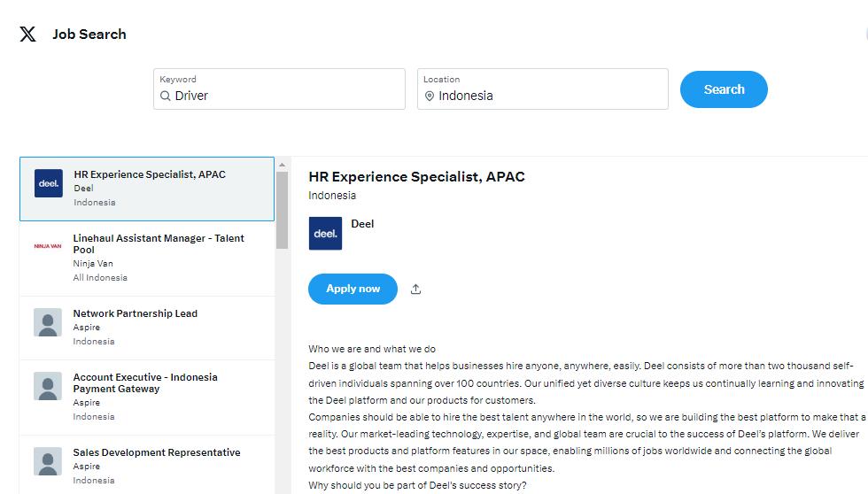The height and width of the screenshot is (494, 868).
Task: Click avatar icon beside Account Executive listing
Action: tap(48, 386)
